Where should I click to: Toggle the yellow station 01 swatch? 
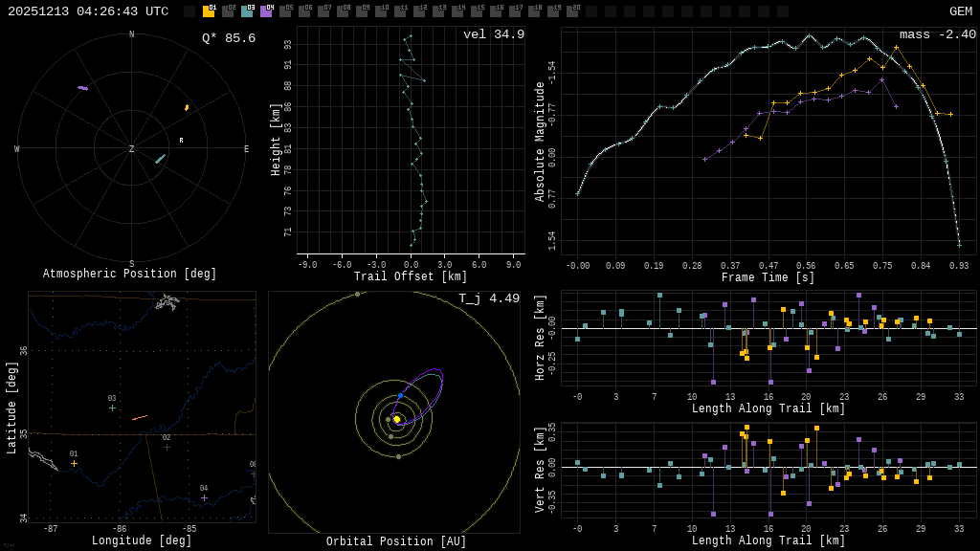[x=209, y=11]
